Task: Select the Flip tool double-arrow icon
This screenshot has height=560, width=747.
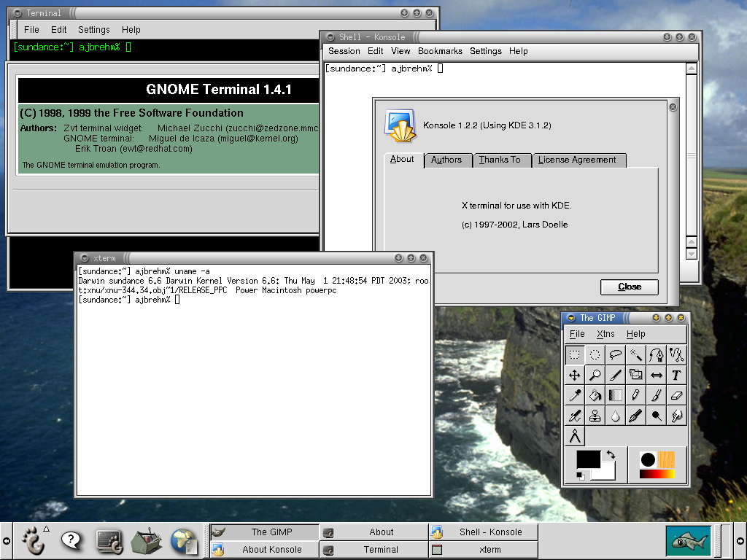Action: coord(656,376)
